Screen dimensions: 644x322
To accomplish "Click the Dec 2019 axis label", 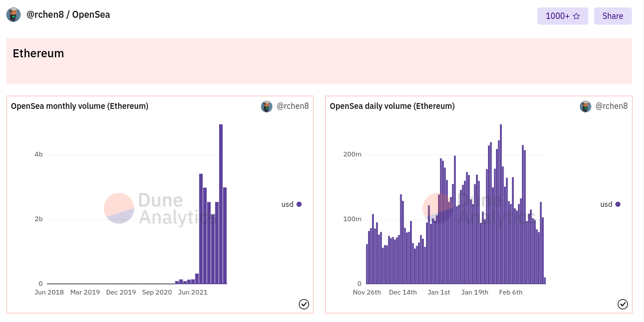I will [121, 292].
